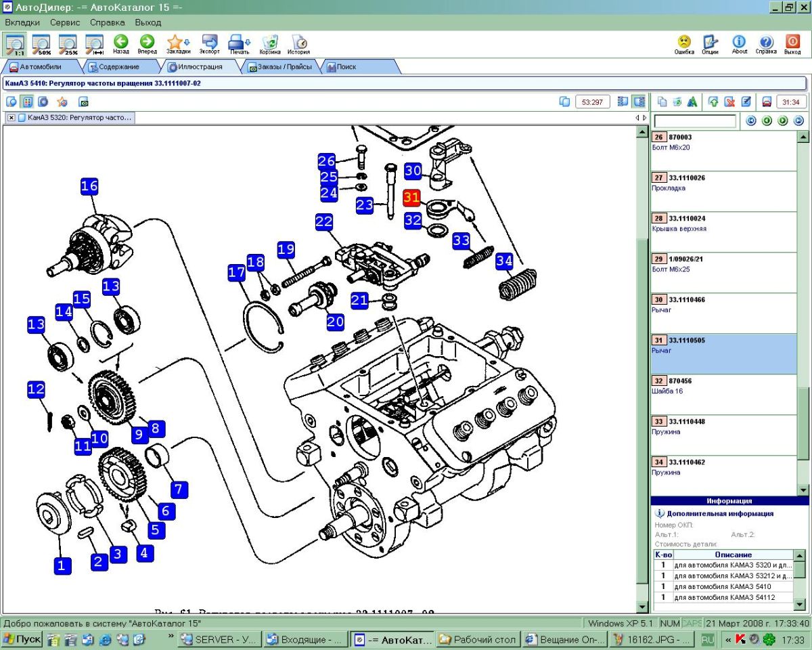Go to previous part with green arrow
Screen dimensions: 812x650
[767, 121]
